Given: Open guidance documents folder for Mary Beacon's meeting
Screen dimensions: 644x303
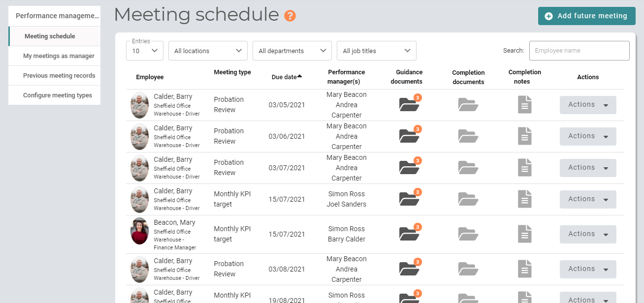Looking at the screenshot, I should click(x=409, y=234).
